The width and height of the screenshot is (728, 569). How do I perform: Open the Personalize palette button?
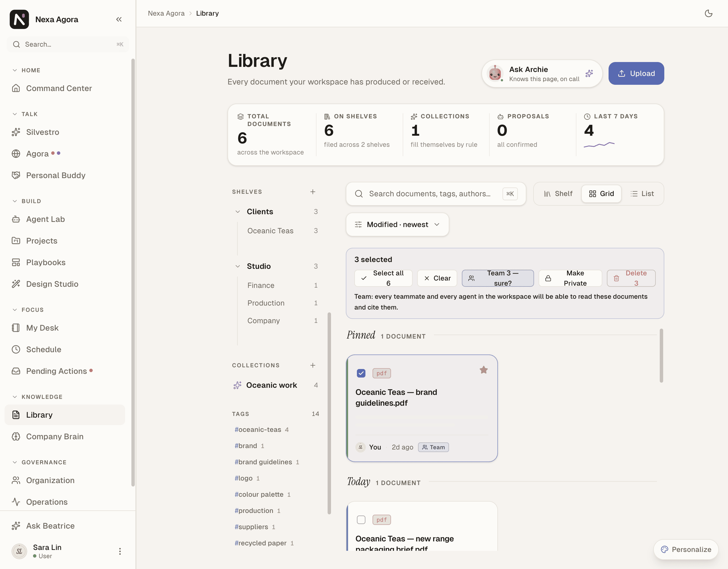pos(686,549)
